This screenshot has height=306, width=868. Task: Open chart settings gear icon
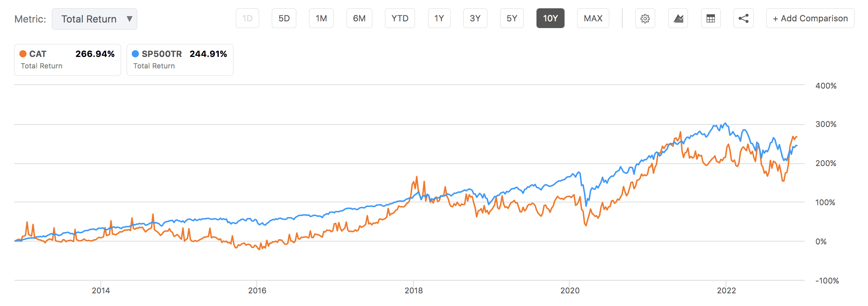tap(645, 19)
